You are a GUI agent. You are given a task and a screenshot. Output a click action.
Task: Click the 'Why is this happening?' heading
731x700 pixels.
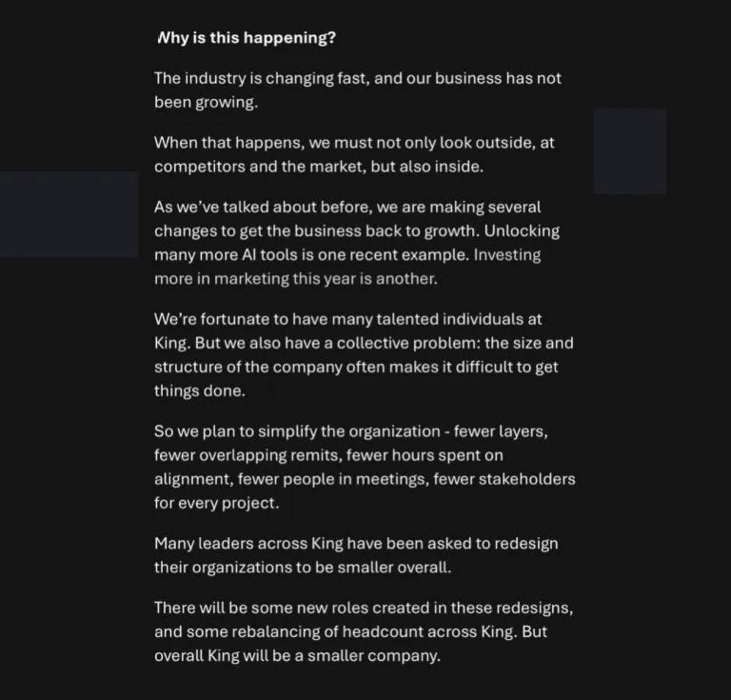point(246,38)
